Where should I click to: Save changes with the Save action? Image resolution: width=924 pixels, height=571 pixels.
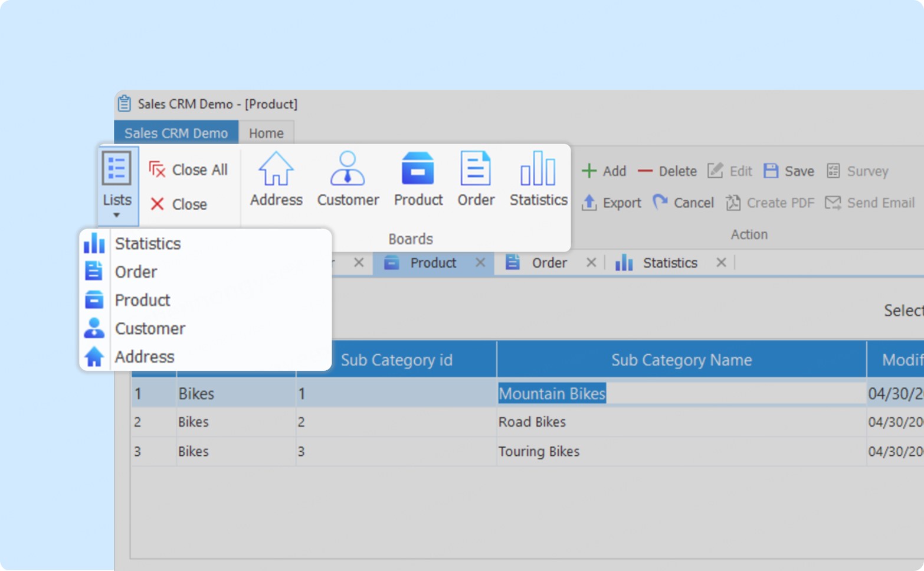(788, 171)
